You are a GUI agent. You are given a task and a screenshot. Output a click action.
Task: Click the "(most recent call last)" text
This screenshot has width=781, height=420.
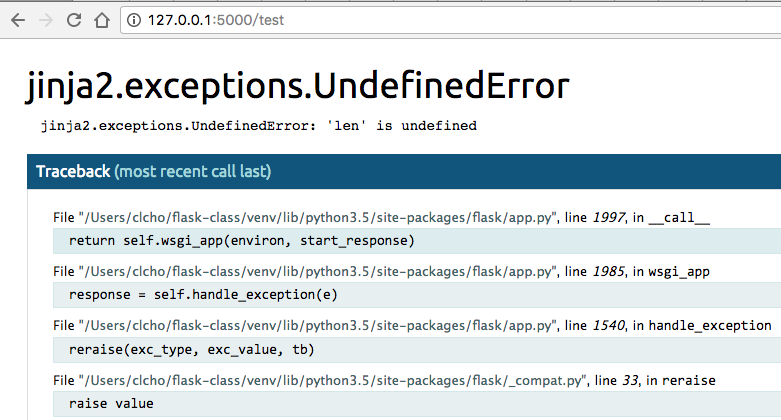(x=193, y=172)
